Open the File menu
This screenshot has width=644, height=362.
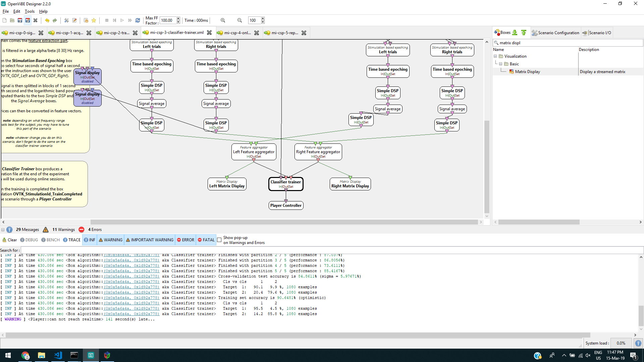coord(6,11)
